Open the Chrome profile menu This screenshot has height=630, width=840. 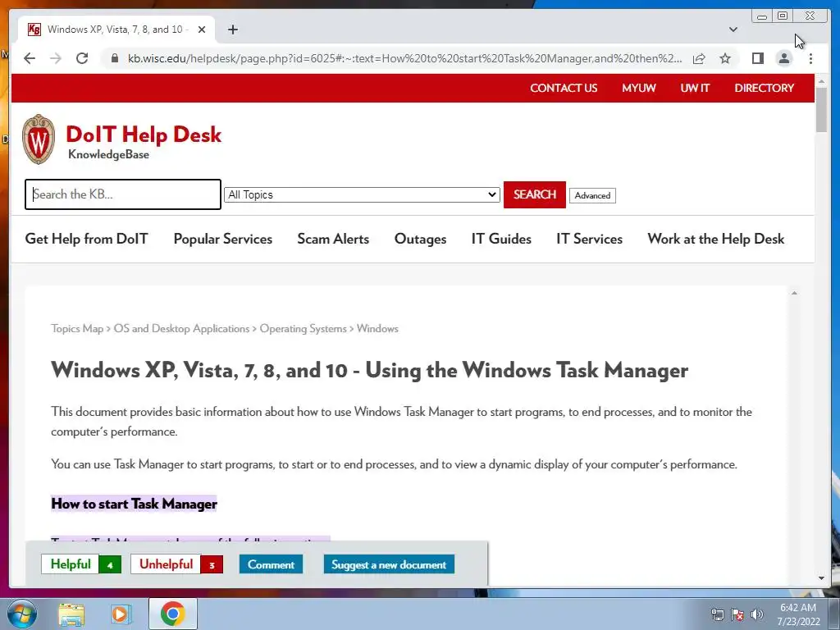783,58
